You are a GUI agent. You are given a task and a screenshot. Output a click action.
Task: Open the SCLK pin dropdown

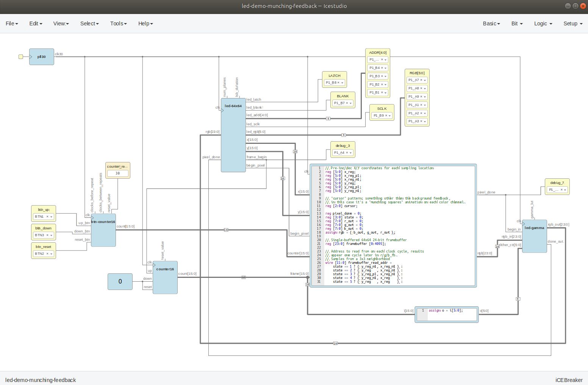point(390,115)
